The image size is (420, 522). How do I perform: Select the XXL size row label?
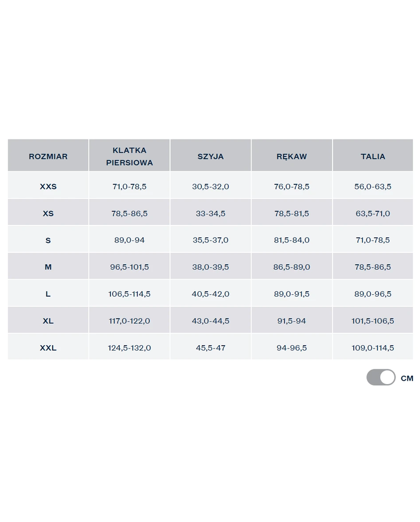[x=48, y=347]
